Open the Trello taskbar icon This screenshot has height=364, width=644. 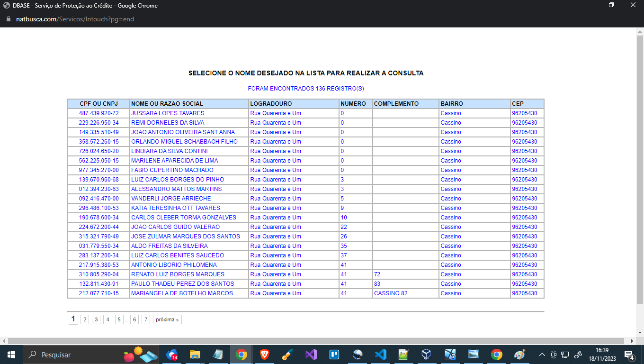point(334,355)
